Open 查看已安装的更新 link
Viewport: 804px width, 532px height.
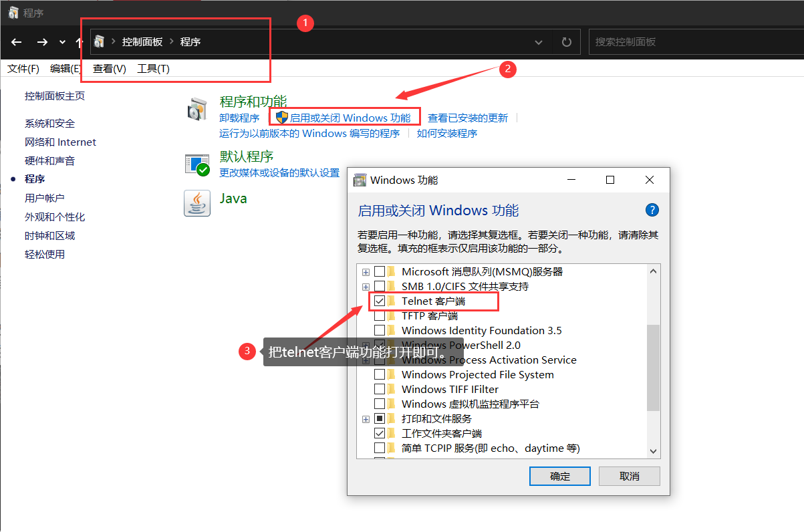pyautogui.click(x=468, y=118)
